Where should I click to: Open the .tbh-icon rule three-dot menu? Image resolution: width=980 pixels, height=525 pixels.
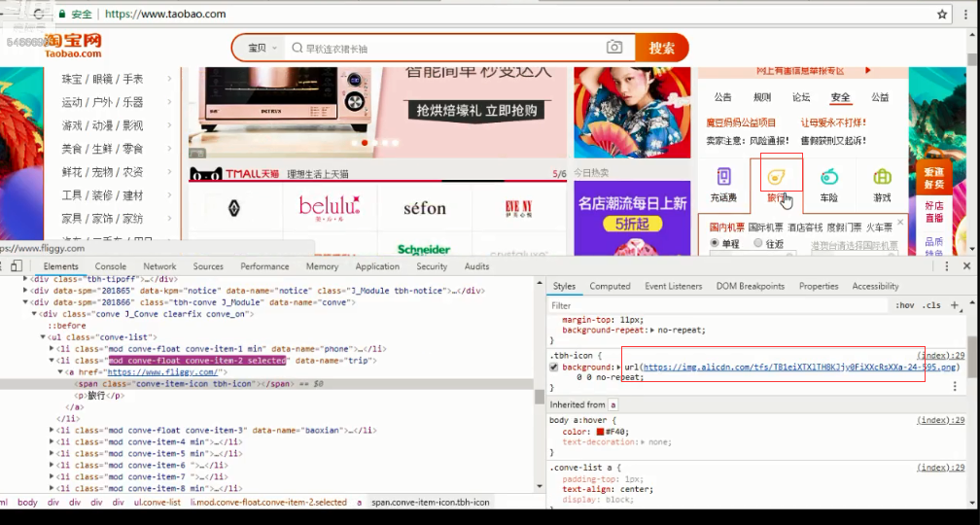[x=955, y=387]
